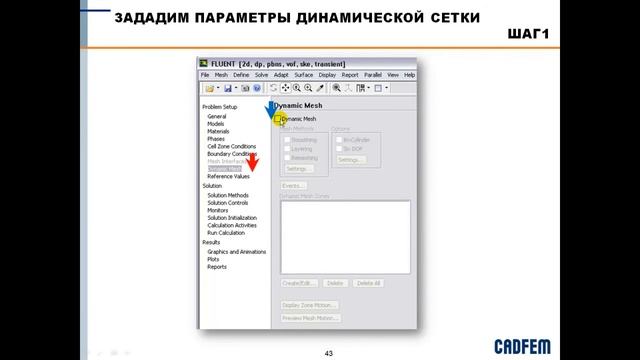This screenshot has width=640, height=360.
Task: Open the dropdown arrow next to save icon
Action: pos(236,88)
